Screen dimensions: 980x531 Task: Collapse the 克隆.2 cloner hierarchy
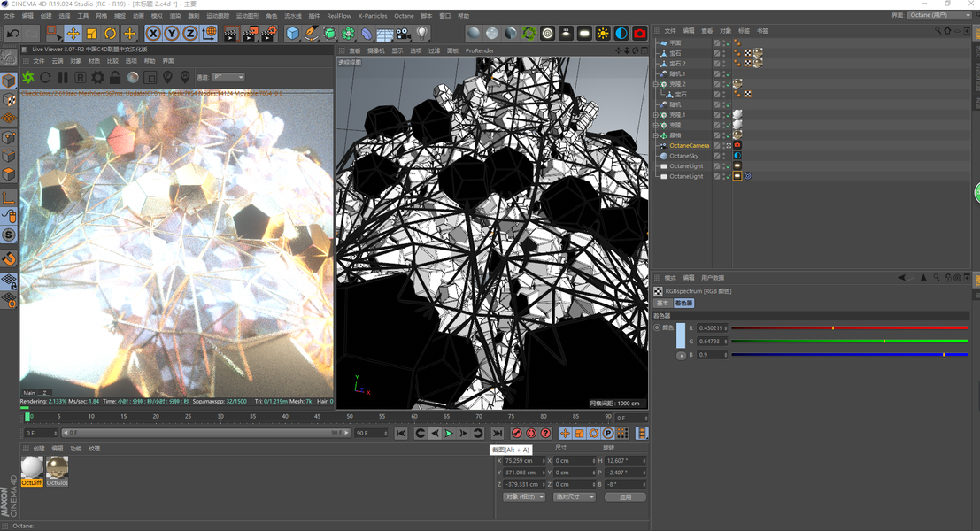656,84
